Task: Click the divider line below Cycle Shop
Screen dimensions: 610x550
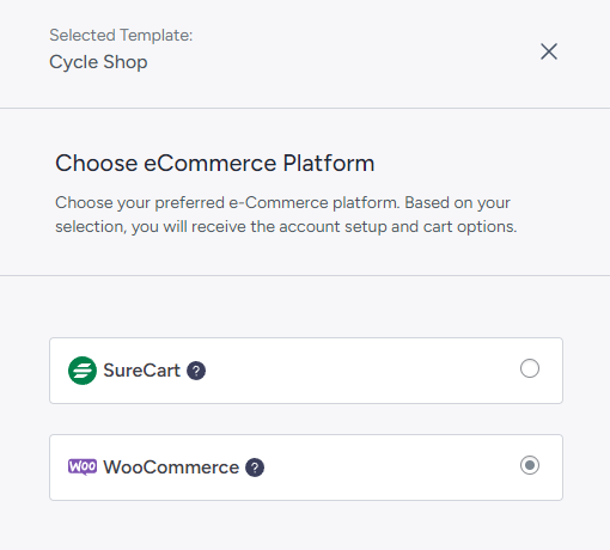Action: [x=305, y=108]
